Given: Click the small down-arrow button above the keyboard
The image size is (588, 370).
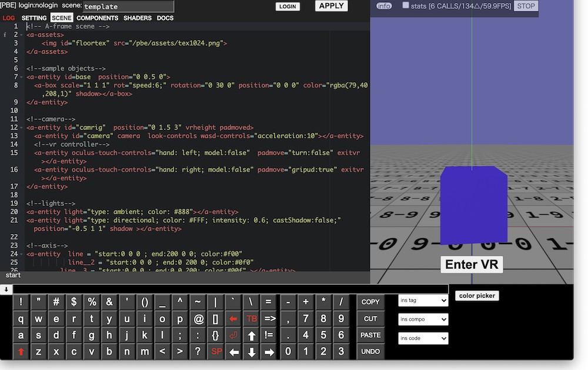Looking at the screenshot, I should [6, 289].
